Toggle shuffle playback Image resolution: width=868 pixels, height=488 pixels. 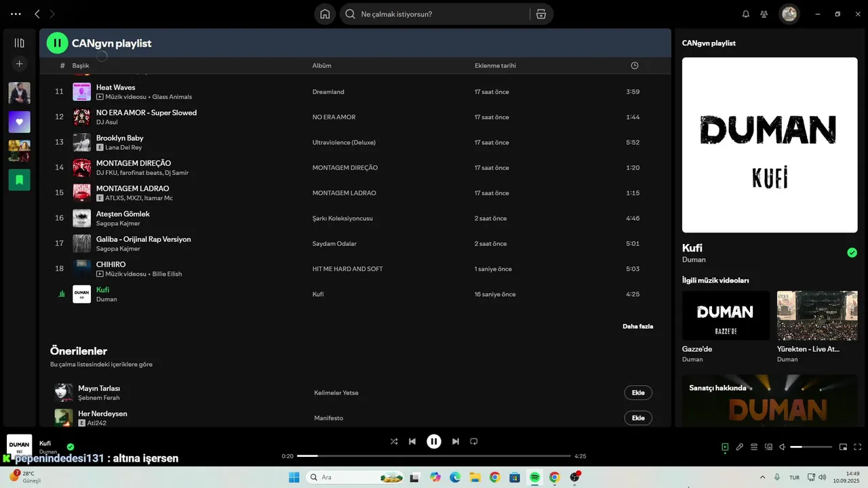coord(394,441)
